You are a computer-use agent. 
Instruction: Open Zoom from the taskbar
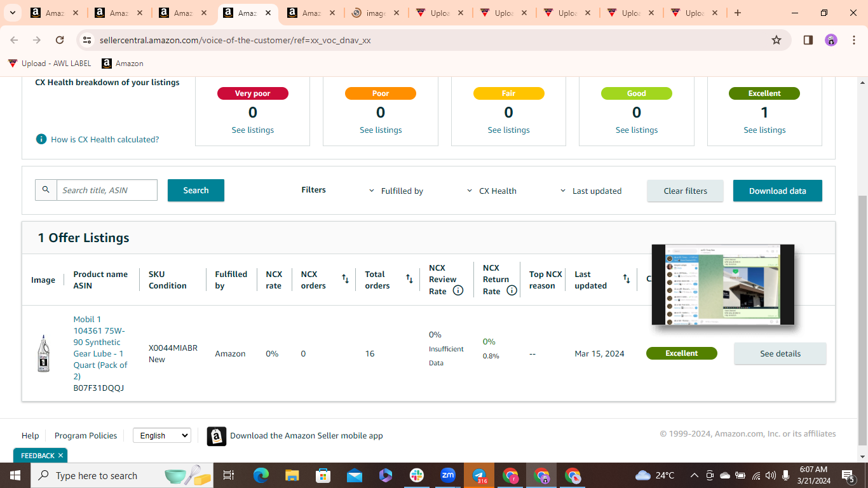coord(448,475)
